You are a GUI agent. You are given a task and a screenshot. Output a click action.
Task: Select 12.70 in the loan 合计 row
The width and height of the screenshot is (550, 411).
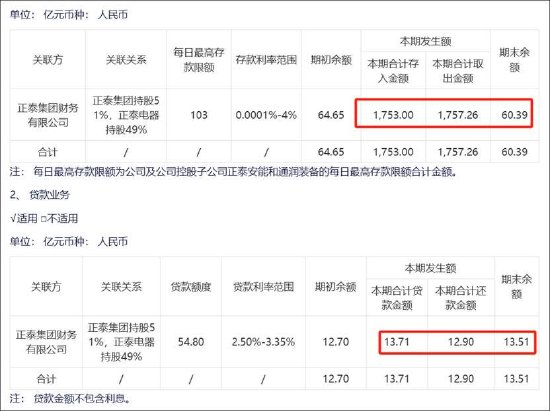click(x=336, y=379)
